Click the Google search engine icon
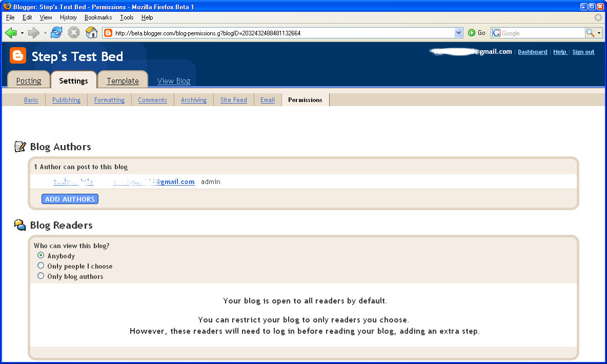The width and height of the screenshot is (607, 364). tap(496, 33)
